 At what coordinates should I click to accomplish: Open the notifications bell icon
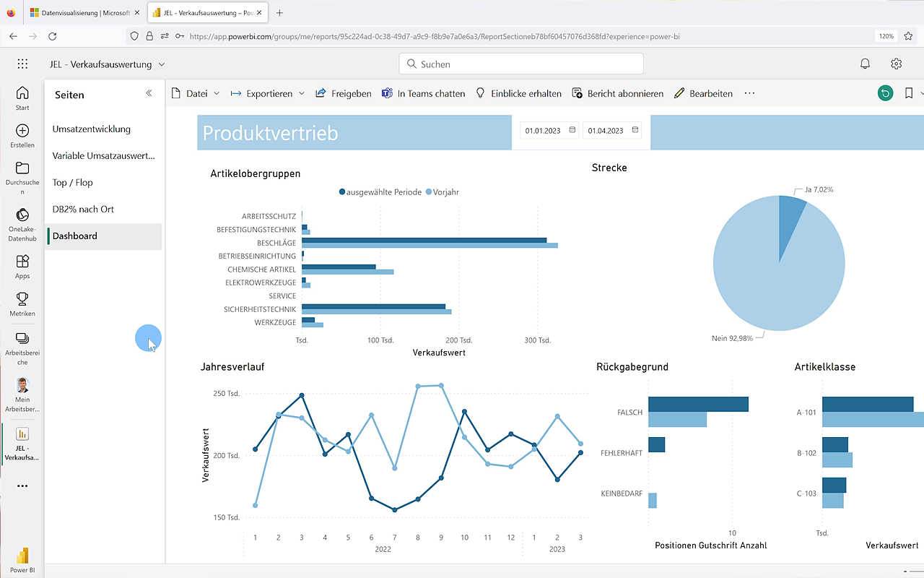point(865,64)
